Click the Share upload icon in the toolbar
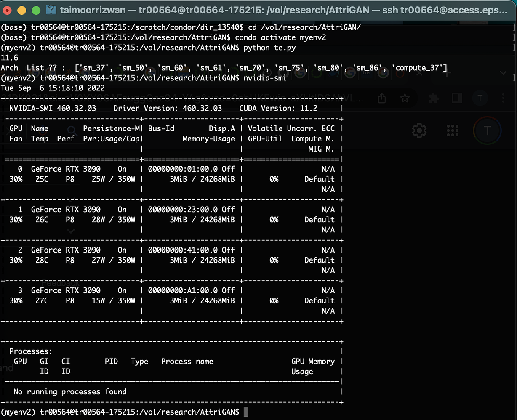Image resolution: width=517 pixels, height=420 pixels. click(381, 98)
